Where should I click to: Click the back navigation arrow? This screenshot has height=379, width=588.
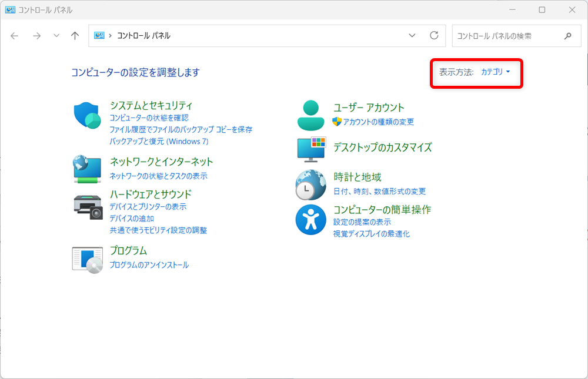pos(14,35)
